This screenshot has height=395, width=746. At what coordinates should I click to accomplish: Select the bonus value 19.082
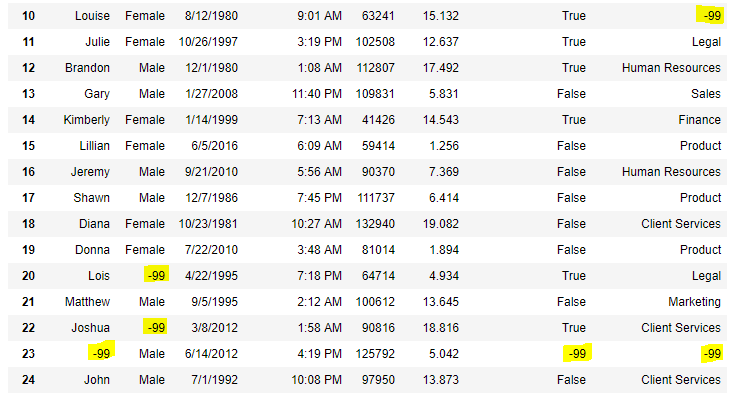tap(441, 224)
